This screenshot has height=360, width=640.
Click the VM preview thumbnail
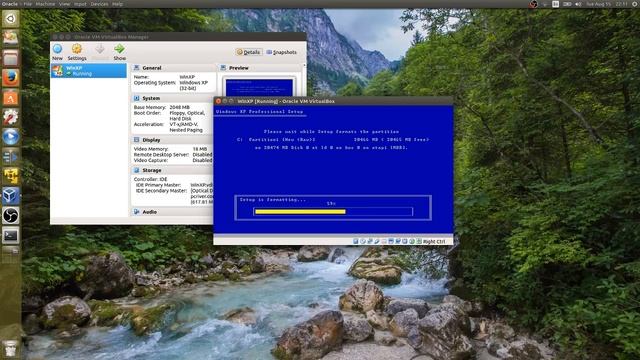coord(259,87)
